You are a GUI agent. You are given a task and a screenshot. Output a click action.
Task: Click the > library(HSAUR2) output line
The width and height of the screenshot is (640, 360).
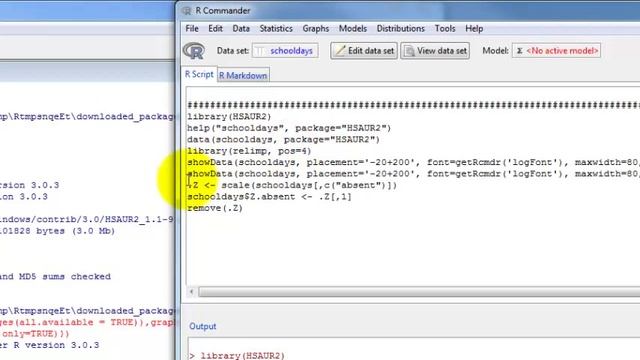coord(237,356)
